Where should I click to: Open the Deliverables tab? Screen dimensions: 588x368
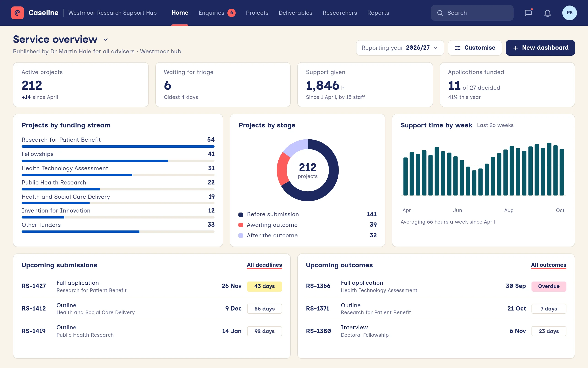point(295,13)
